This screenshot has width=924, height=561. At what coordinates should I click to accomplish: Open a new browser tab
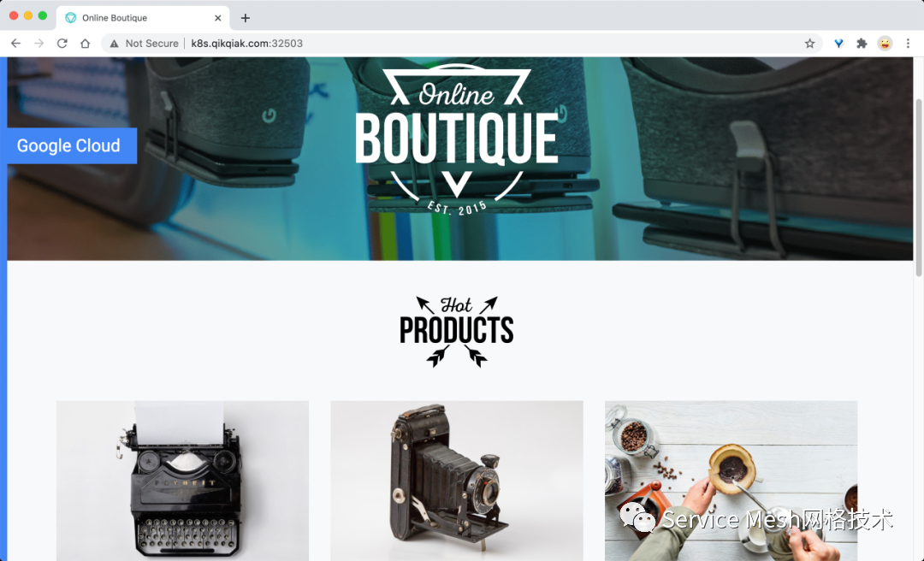point(246,18)
